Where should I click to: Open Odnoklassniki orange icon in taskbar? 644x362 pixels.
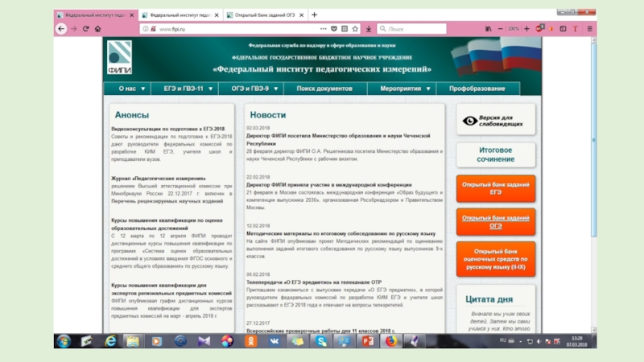251,341
